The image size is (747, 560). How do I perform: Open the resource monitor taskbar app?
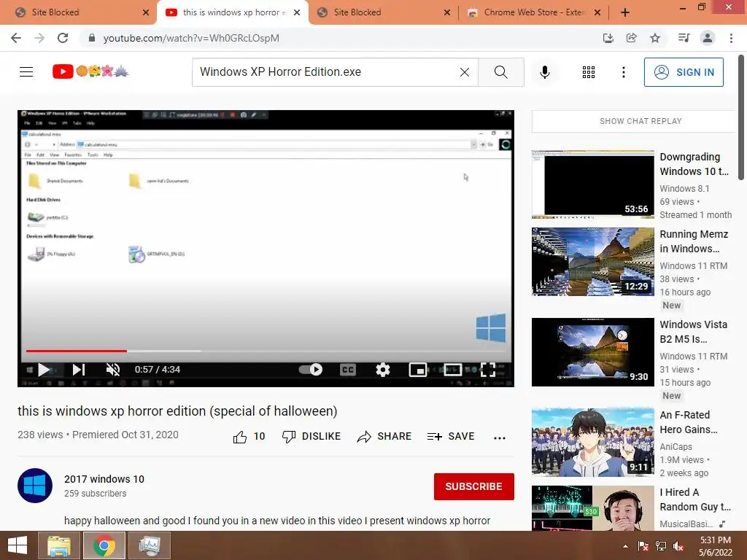tap(150, 545)
